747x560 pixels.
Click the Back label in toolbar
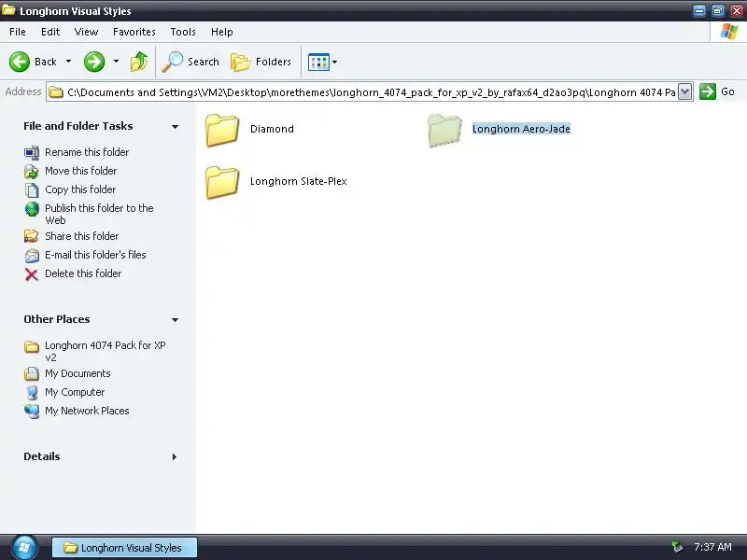46,62
